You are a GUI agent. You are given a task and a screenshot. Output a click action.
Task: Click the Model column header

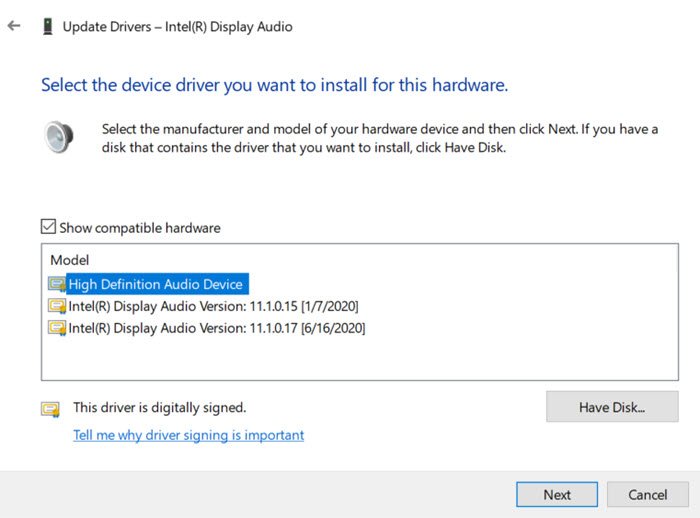point(70,260)
